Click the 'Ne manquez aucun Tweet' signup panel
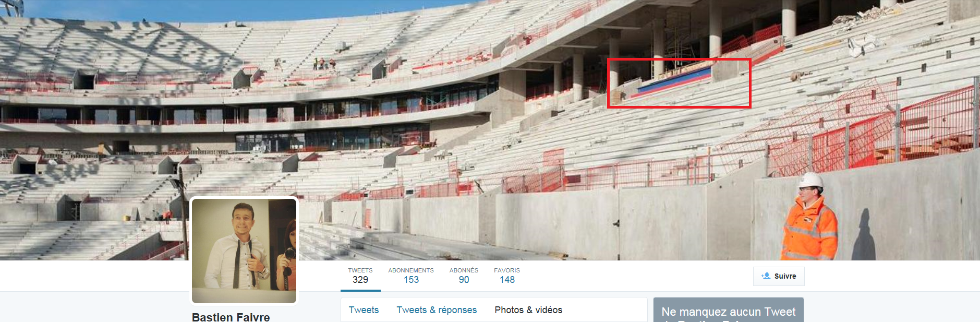Screen dimensions: 980x322 pos(729,310)
